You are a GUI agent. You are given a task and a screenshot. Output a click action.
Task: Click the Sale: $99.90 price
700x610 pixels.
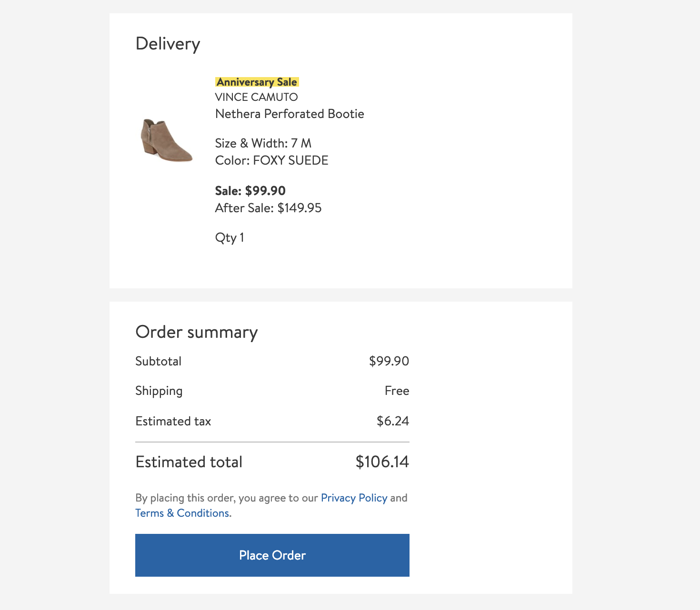250,191
